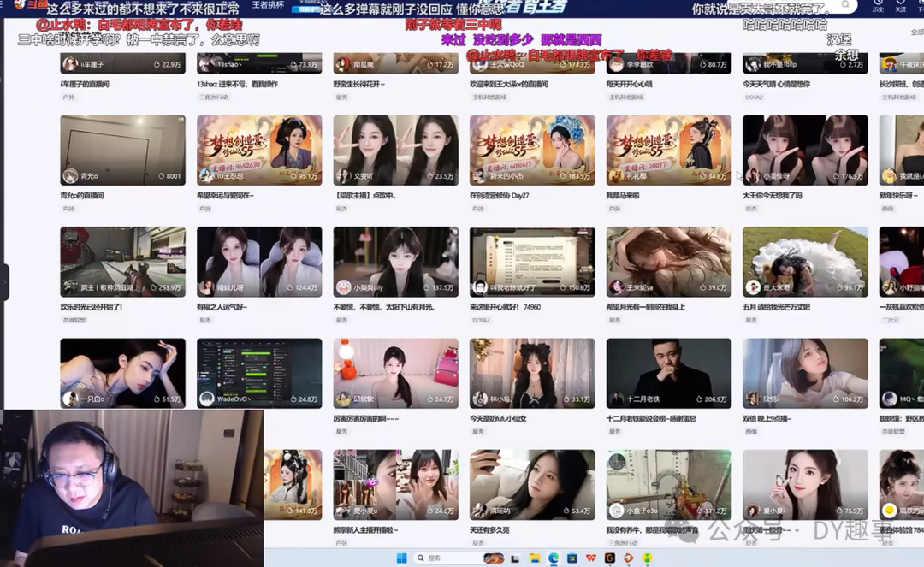Click the 英雄联盟 tag under 欢乐时光已经开始了!
924x567 pixels.
tap(74, 321)
